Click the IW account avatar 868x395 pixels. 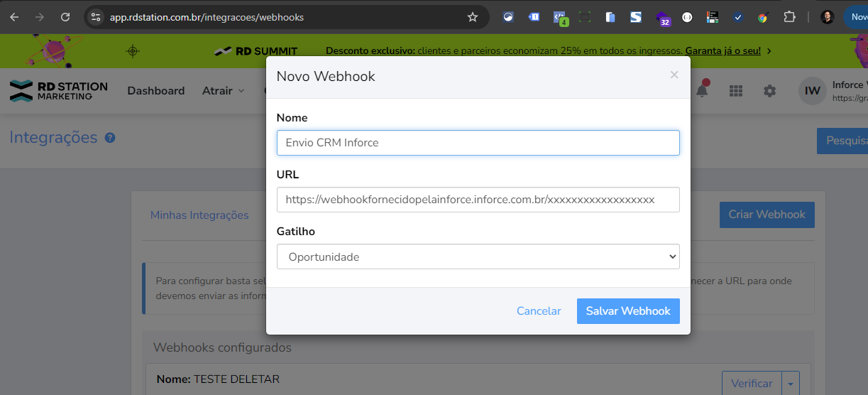813,91
